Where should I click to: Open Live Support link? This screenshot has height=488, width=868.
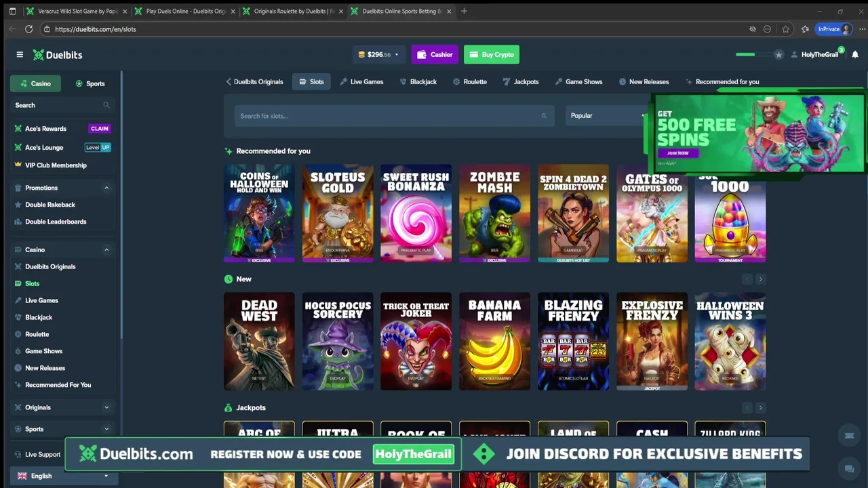(43, 455)
